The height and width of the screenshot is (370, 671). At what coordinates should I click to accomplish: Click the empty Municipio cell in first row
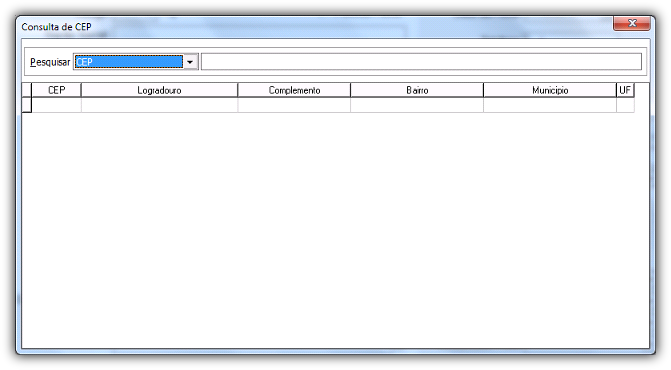point(550,105)
